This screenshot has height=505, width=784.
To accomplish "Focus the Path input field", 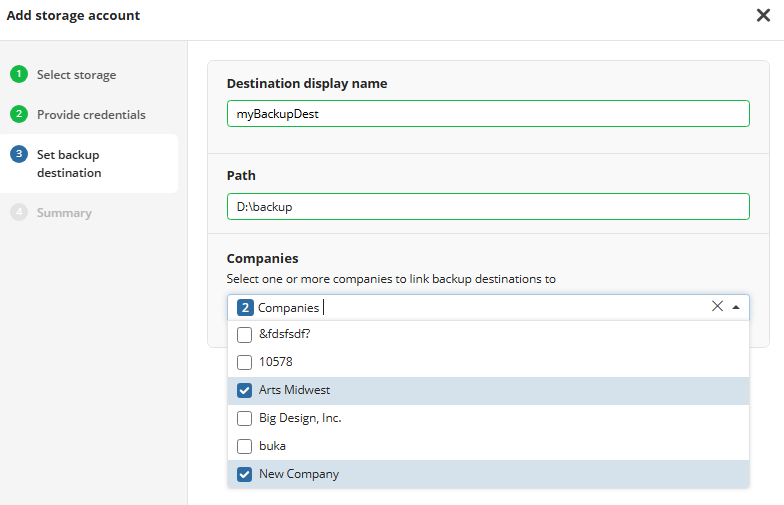I will (x=487, y=206).
